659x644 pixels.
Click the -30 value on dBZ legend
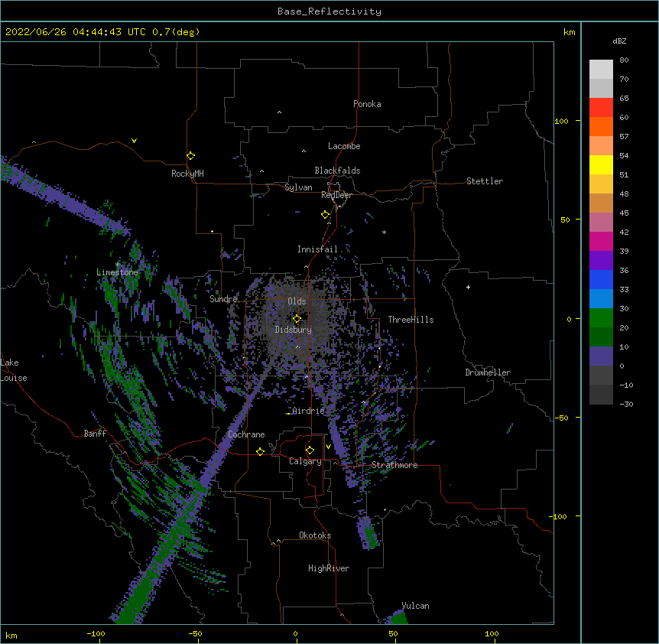click(x=626, y=404)
